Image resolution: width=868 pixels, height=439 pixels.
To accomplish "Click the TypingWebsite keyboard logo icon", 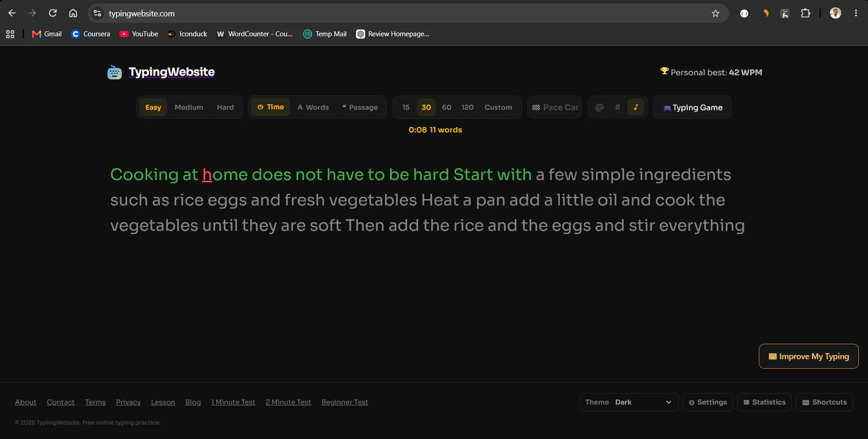I will (x=115, y=72).
